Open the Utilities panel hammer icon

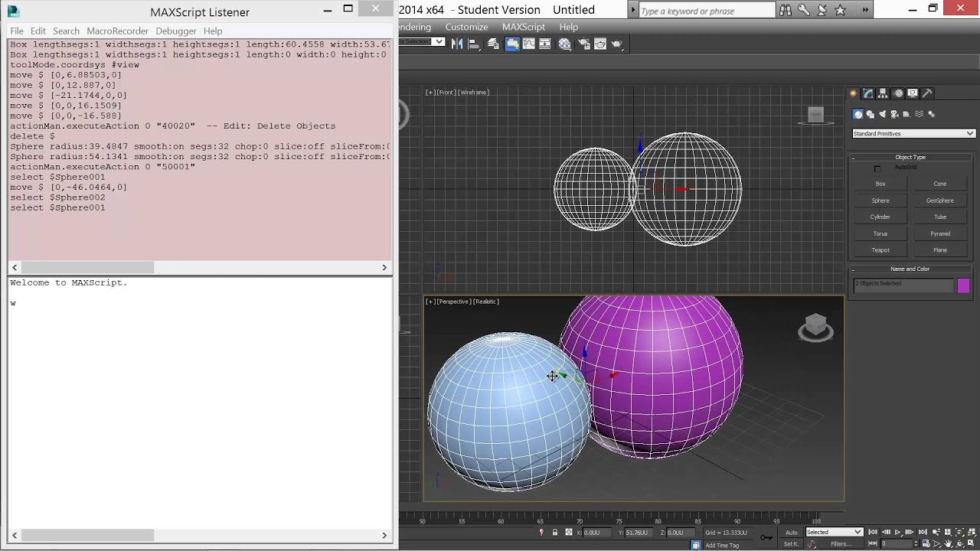(x=927, y=93)
